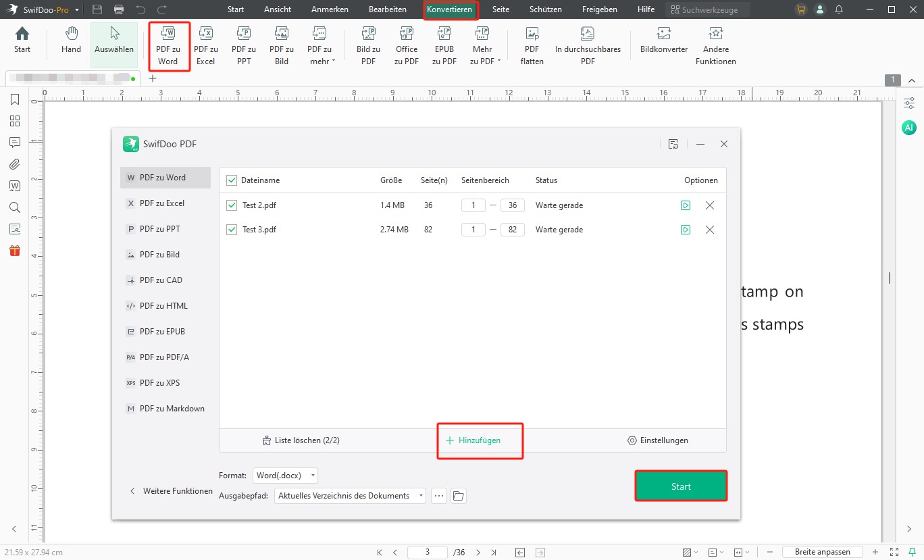Screen dimensions: 924x560
Task: Select PDF zu CAD in dialog sidebar
Action: click(x=165, y=280)
